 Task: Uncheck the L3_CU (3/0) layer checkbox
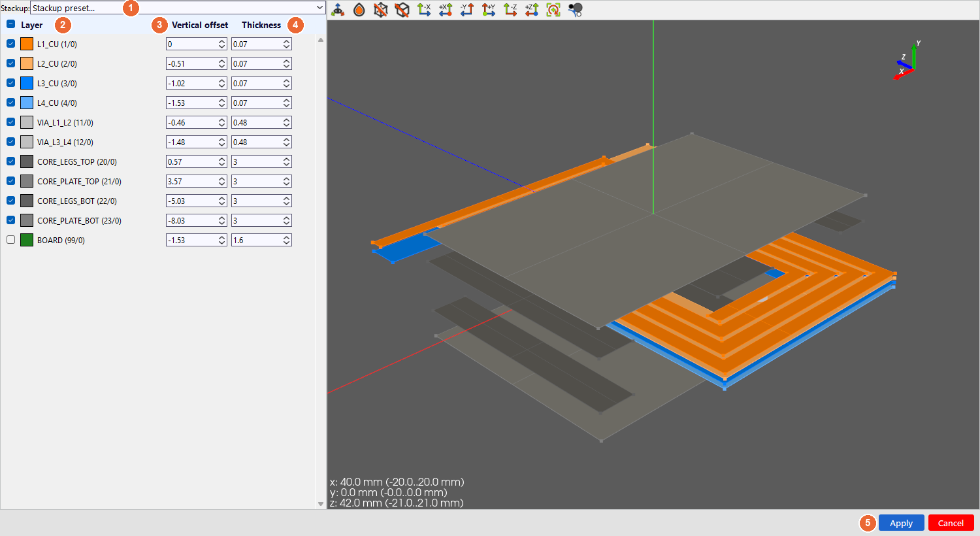[10, 83]
